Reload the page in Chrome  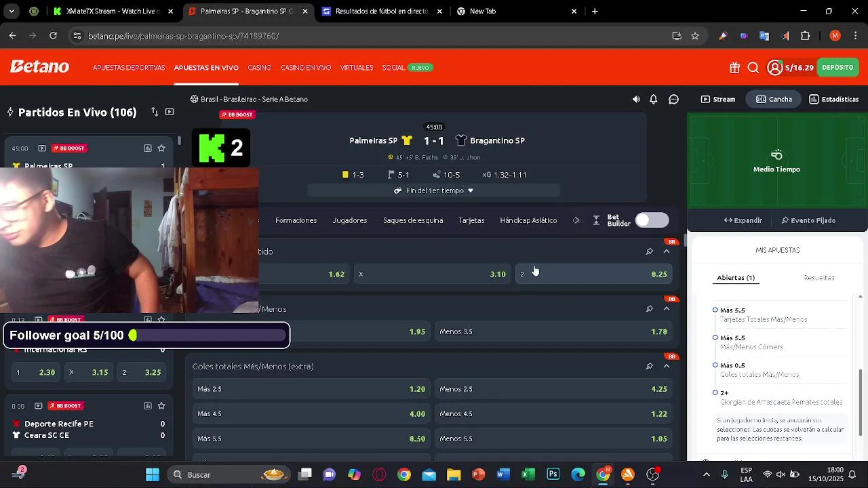pos(53,36)
